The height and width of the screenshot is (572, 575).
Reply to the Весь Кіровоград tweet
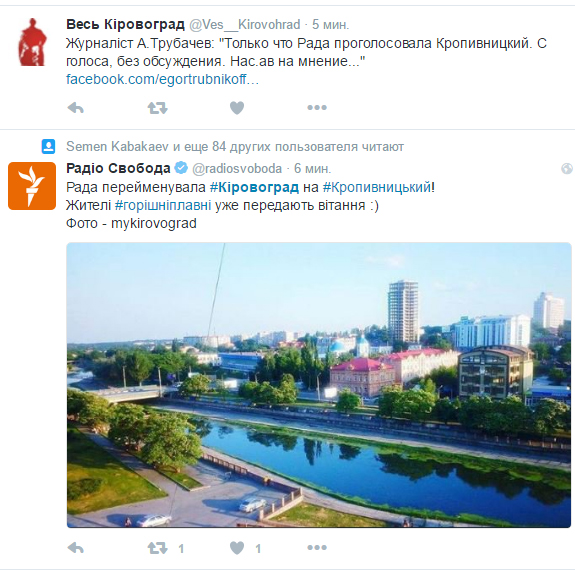[76, 108]
